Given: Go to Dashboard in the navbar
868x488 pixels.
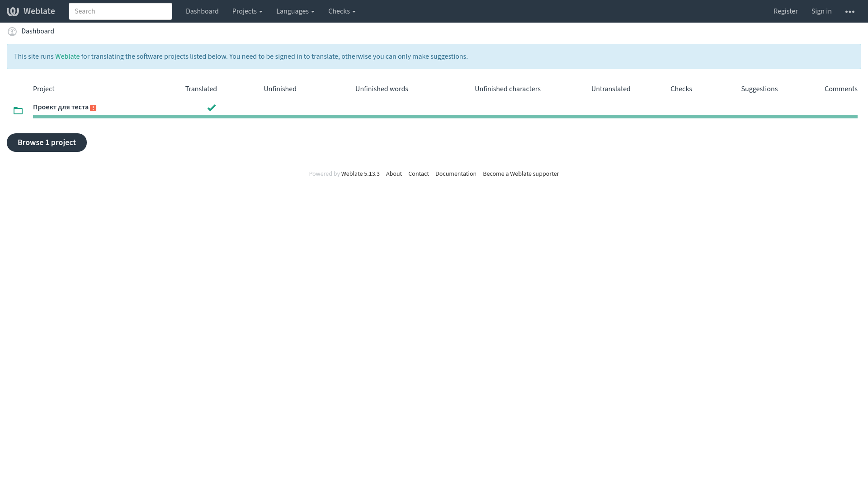Looking at the screenshot, I should click(x=202, y=11).
